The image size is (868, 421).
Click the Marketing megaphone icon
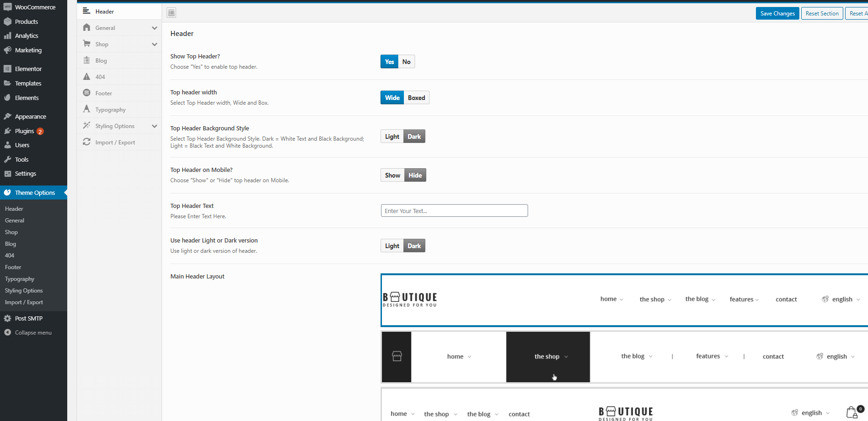(7, 50)
